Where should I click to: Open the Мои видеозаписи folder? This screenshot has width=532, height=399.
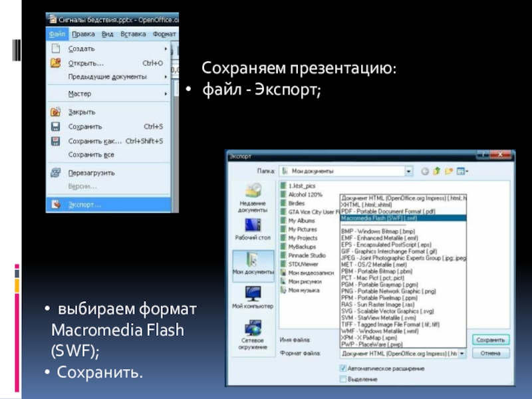coord(307,273)
